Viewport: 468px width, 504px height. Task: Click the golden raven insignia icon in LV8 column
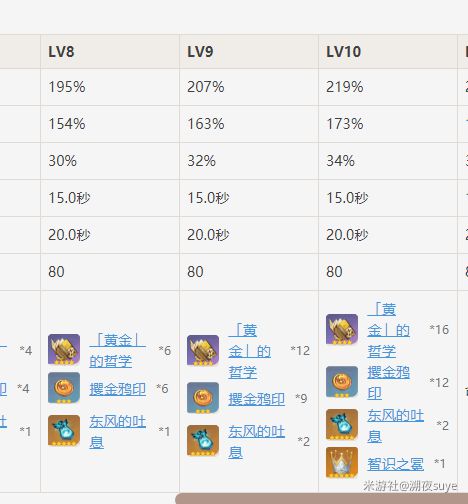[64, 388]
